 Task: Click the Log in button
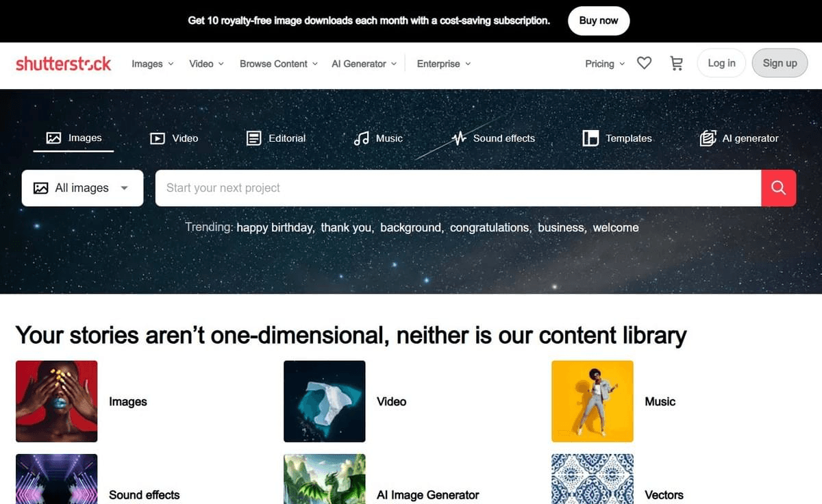pyautogui.click(x=721, y=63)
